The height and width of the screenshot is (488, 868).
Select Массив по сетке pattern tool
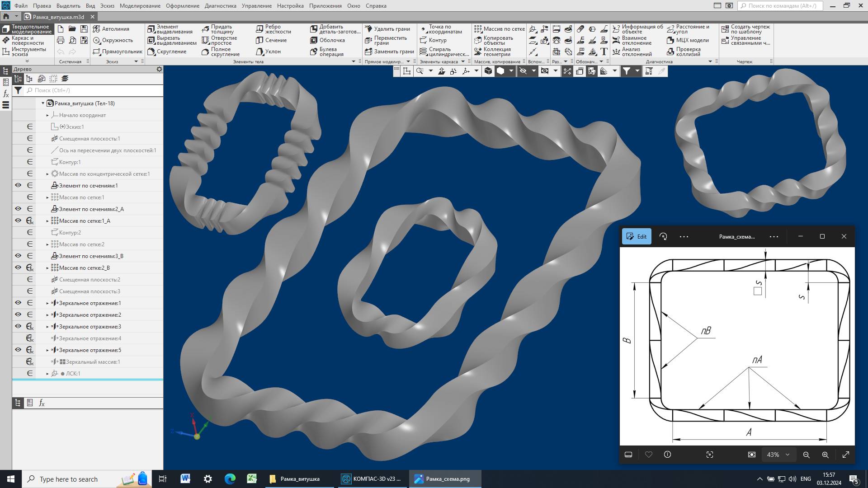tap(500, 29)
